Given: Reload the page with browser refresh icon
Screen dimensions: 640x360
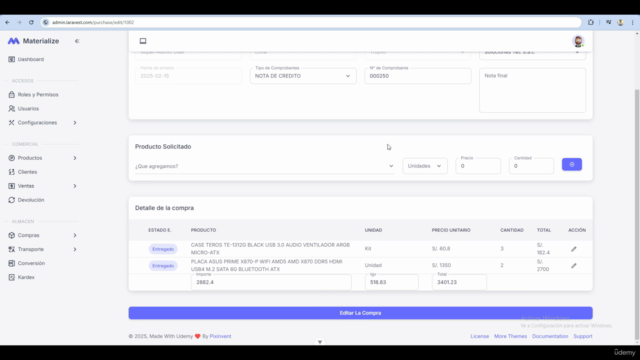Looking at the screenshot, I should pos(31,22).
